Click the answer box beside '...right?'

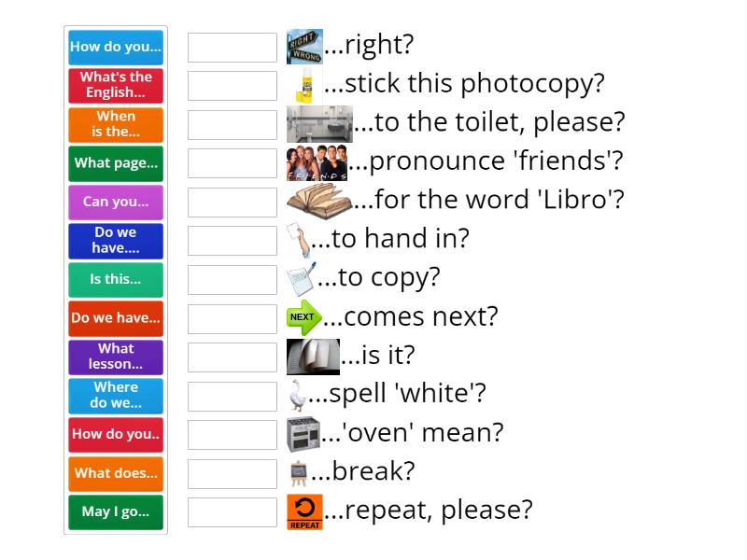pos(233,47)
